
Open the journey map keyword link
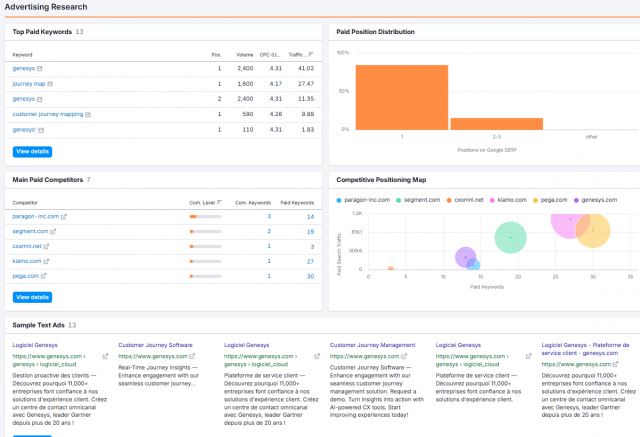pyautogui.click(x=29, y=84)
